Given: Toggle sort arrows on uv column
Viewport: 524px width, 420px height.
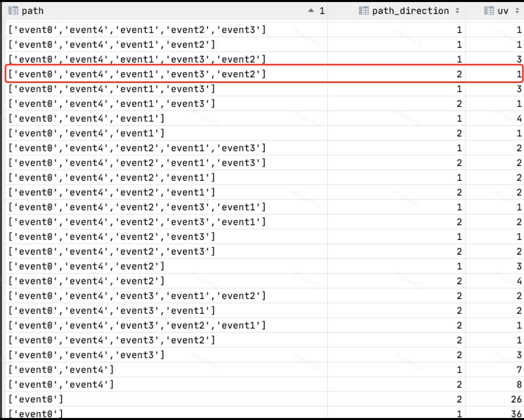Looking at the screenshot, I should click(519, 11).
